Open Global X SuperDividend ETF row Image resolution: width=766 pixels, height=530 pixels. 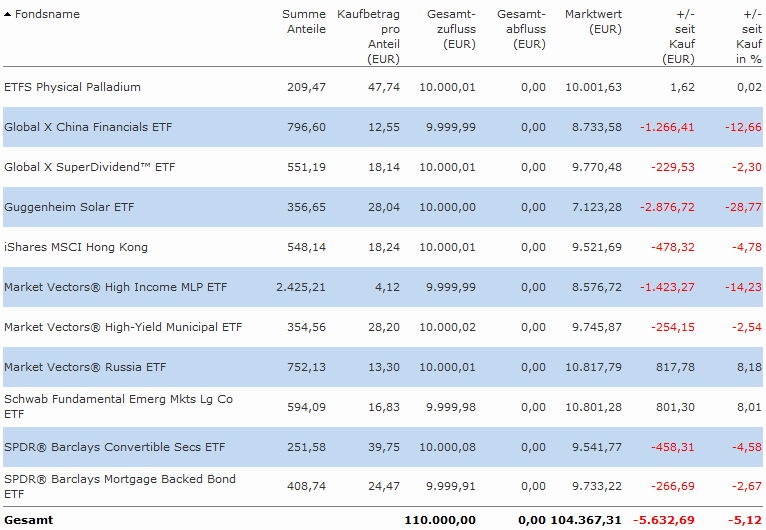pyautogui.click(x=89, y=167)
